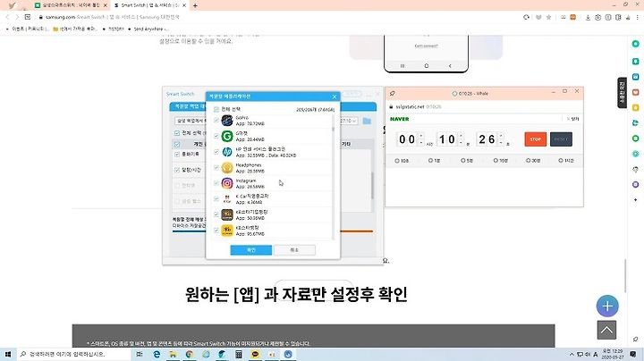Click the downloads icon in browser toolbar
The height and width of the screenshot is (361, 644).
[588, 17]
